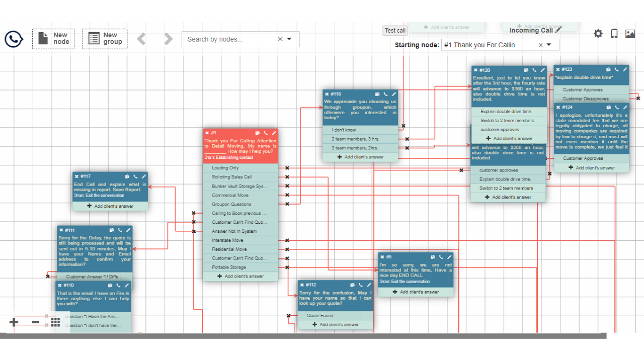Viewport: 644px width, 362px height.
Task: Click the New node button
Action: pos(53,39)
